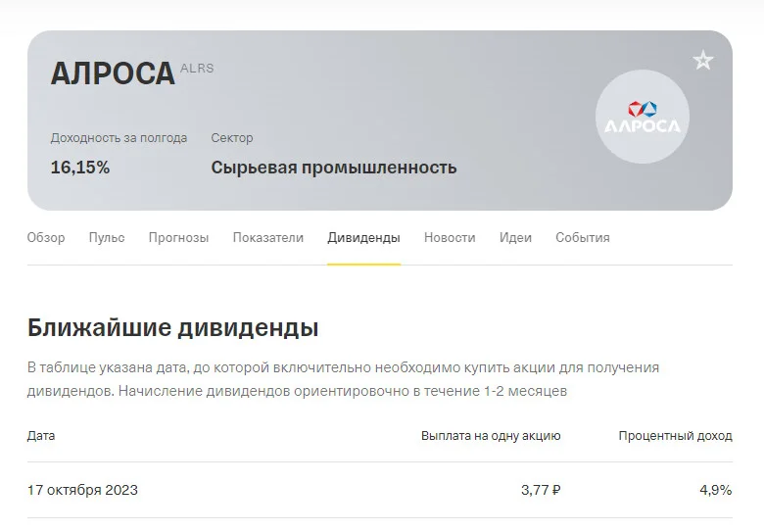
Task: Click the Сектор label
Action: (232, 138)
